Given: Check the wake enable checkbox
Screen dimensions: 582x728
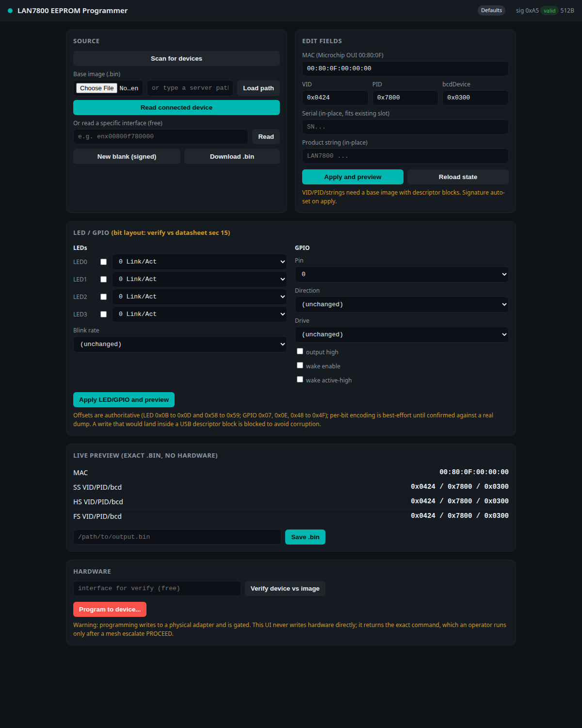Looking at the screenshot, I should point(300,365).
